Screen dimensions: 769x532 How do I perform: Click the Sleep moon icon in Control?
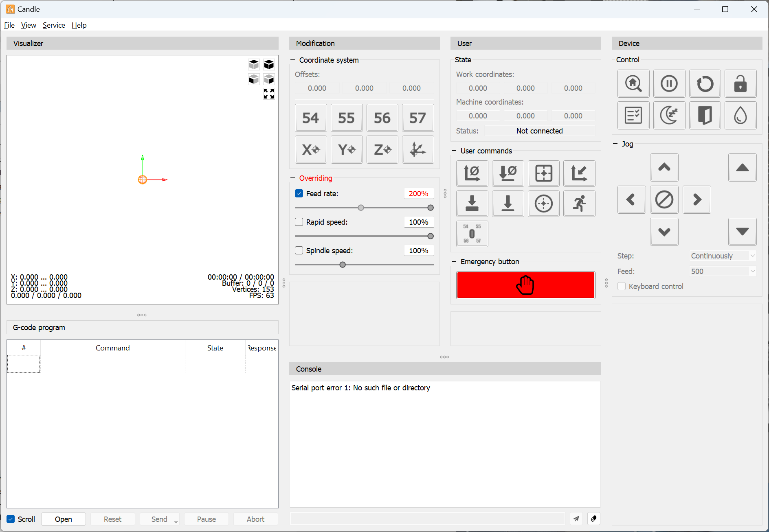click(x=669, y=116)
